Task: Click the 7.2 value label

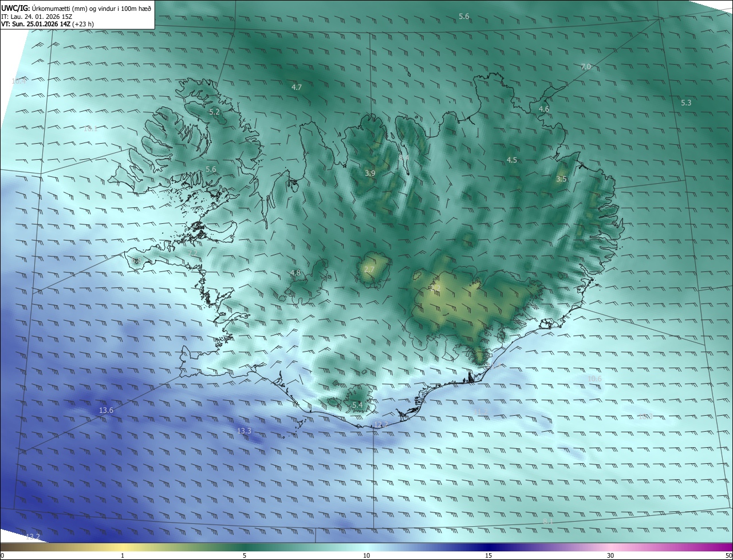Action: (193, 253)
